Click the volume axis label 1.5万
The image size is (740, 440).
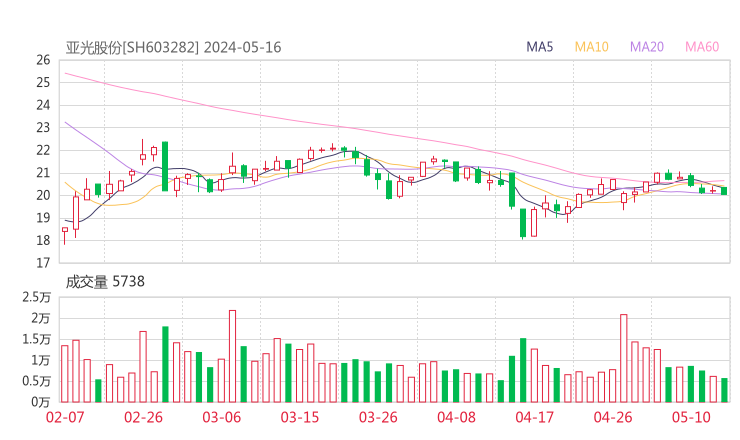pos(36,339)
